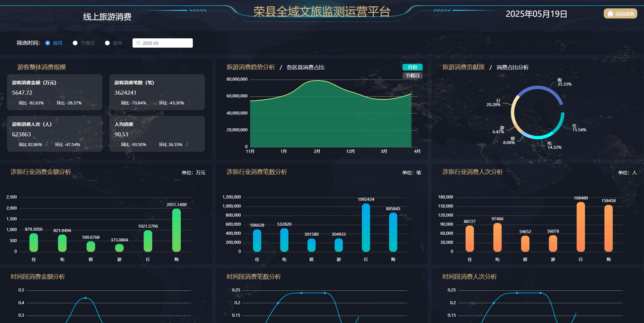This screenshot has width=644, height=323.
Task: Click red down arrow beside 同比 -90.50%
Action: point(151,144)
